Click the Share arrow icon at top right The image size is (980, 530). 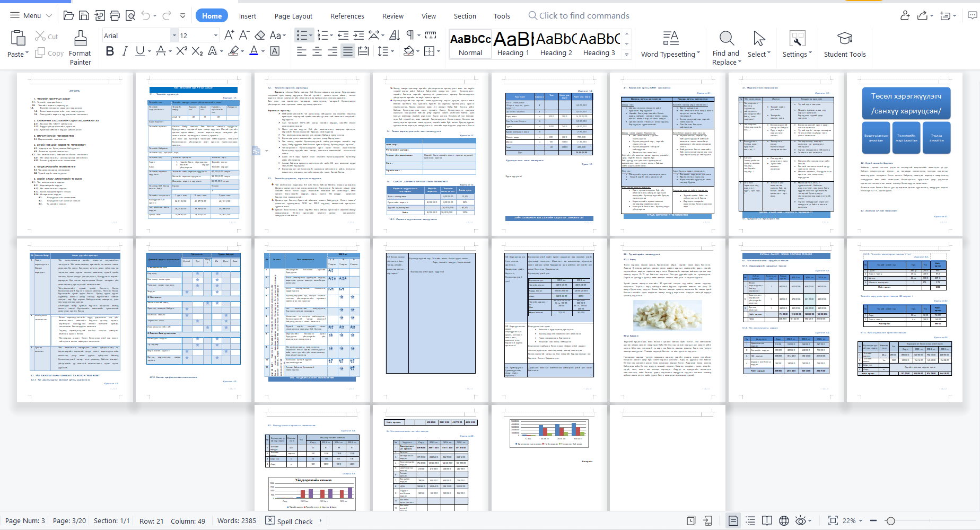click(923, 15)
